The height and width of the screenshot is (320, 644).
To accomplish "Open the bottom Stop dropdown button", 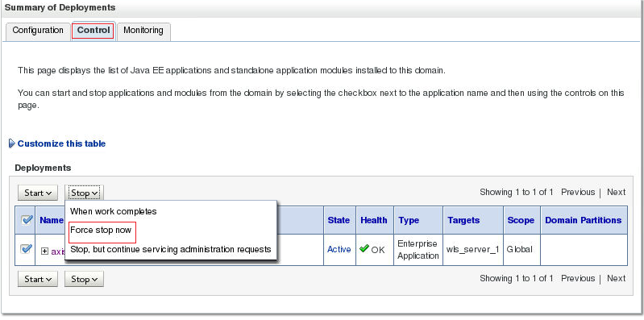I will [x=84, y=279].
